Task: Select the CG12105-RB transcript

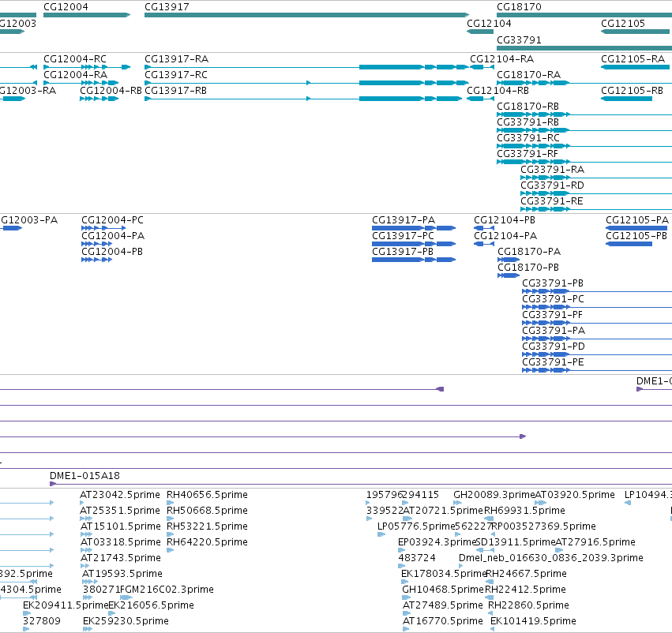Action: pos(633,90)
